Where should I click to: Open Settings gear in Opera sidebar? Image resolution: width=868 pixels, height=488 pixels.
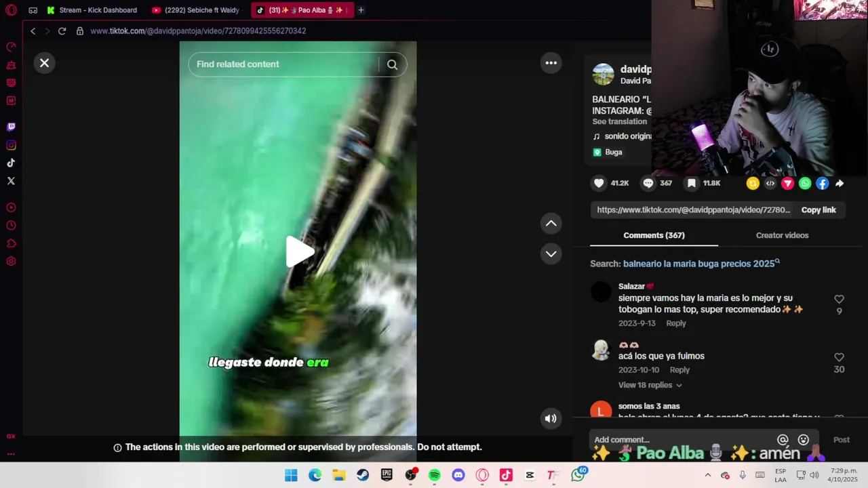point(11,262)
